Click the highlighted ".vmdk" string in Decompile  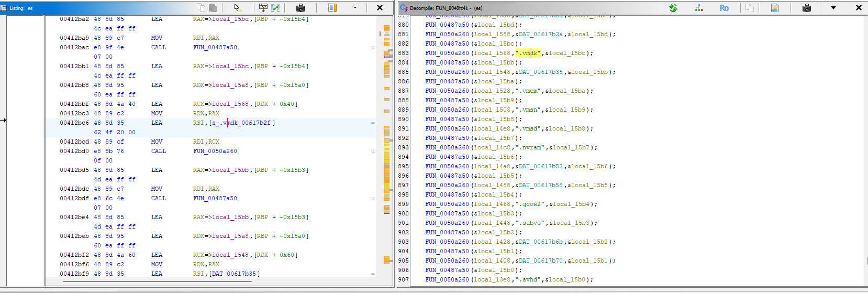pyautogui.click(x=528, y=53)
